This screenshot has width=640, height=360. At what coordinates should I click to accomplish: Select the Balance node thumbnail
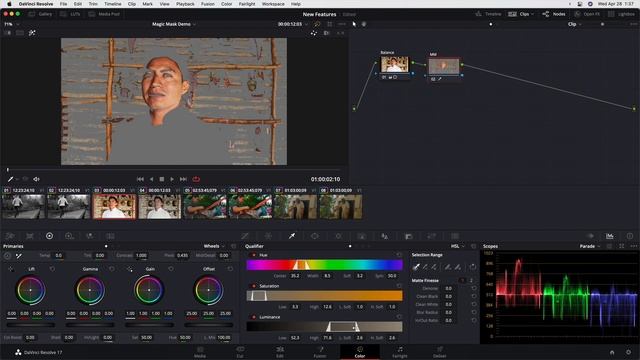[x=394, y=64]
